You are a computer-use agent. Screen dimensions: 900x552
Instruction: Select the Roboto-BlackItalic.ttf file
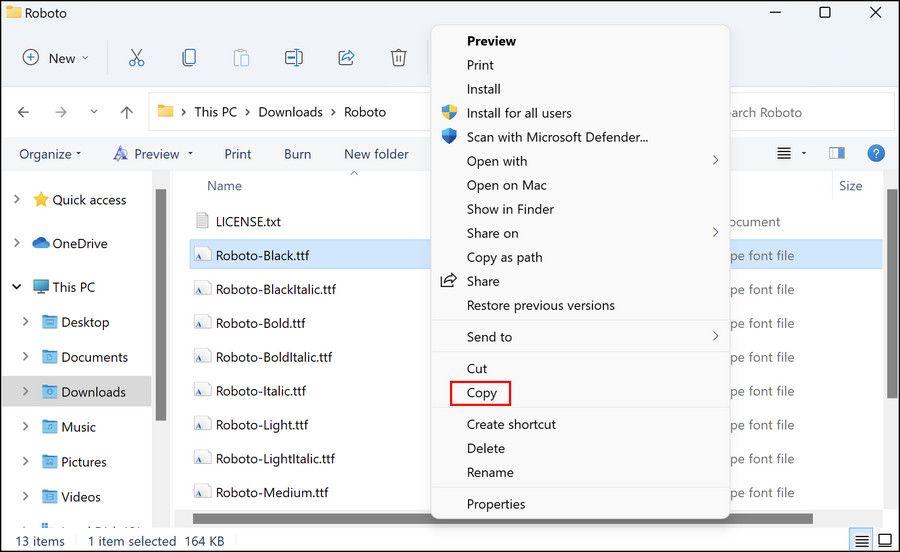[276, 289]
